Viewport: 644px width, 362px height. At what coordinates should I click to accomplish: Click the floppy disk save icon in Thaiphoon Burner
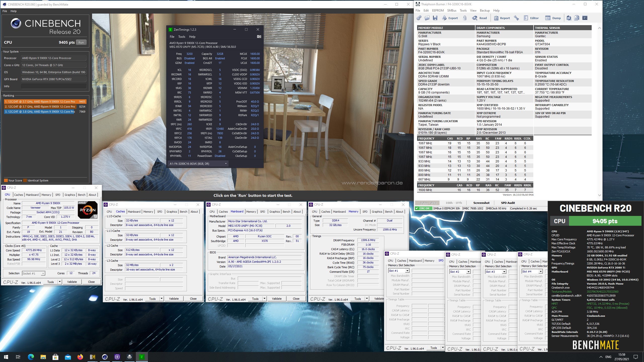435,18
